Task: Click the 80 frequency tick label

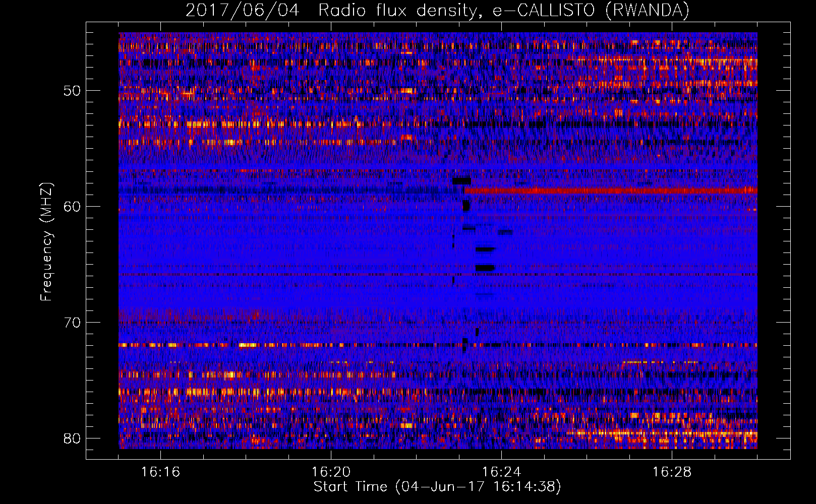Action: pos(72,438)
